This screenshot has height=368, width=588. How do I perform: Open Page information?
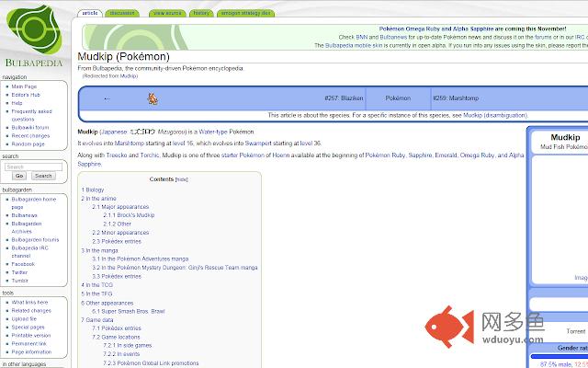click(x=31, y=351)
